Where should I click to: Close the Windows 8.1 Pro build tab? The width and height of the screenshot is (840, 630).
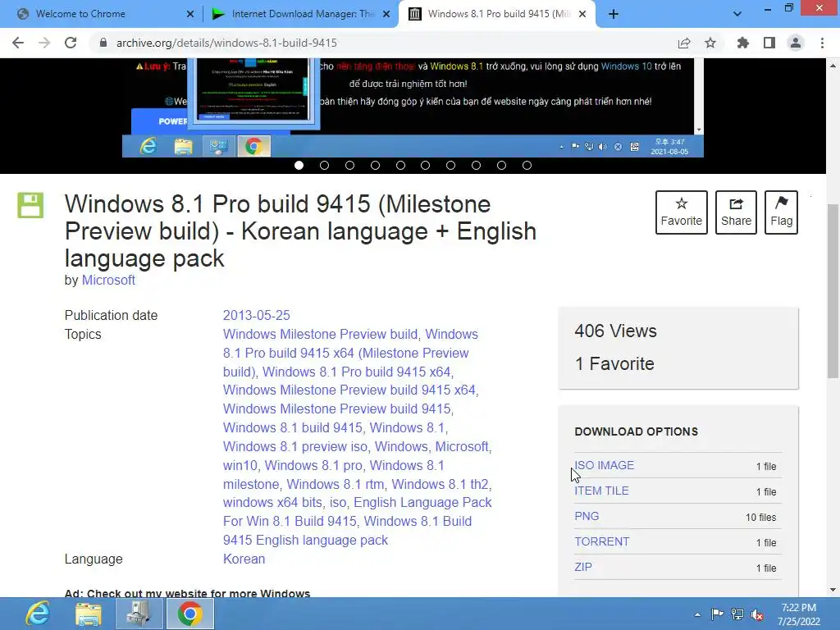tap(582, 14)
